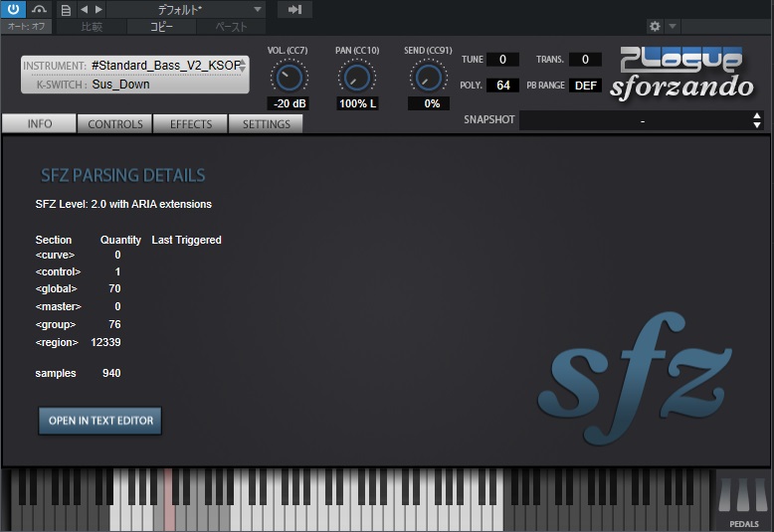Click the MIDI input arrow icon
The image size is (774, 532).
coord(294,10)
